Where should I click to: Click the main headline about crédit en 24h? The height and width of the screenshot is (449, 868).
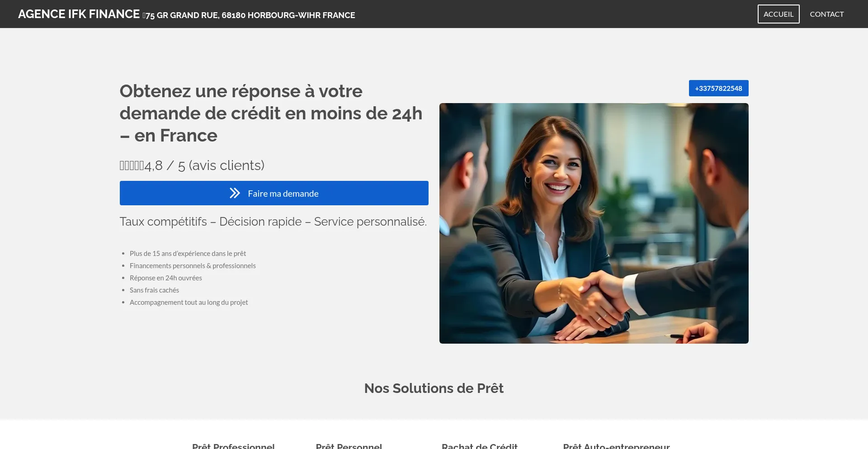point(271,113)
